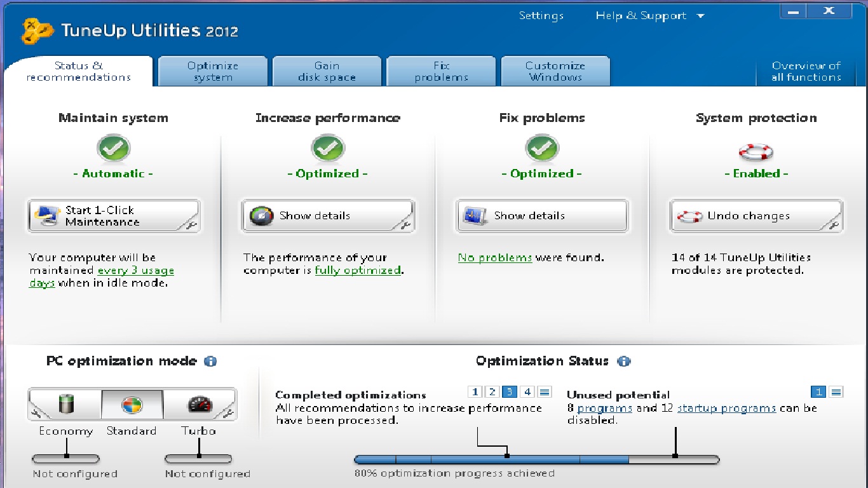868x488 pixels.
Task: Click '80% optimization progress achieved' text
Action: (x=454, y=473)
